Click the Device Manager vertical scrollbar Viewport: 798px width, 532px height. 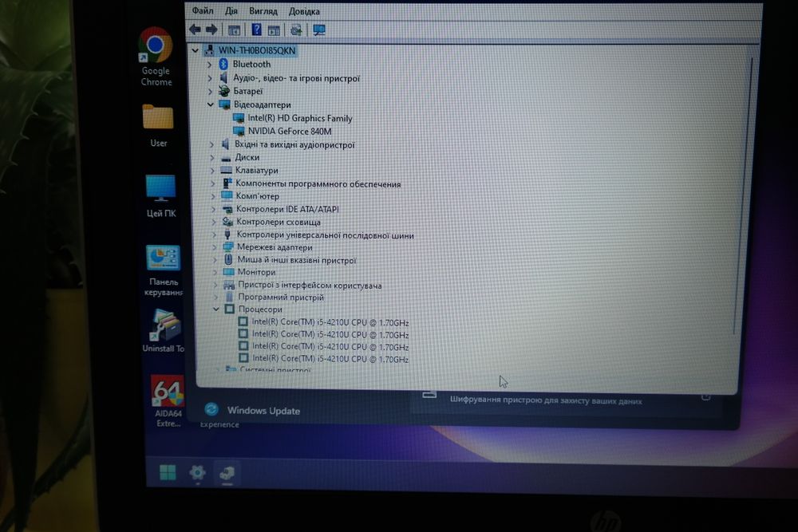coord(743,196)
